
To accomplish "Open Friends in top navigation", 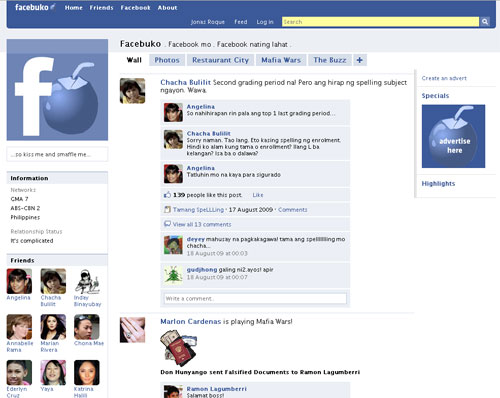I will tap(101, 8).
